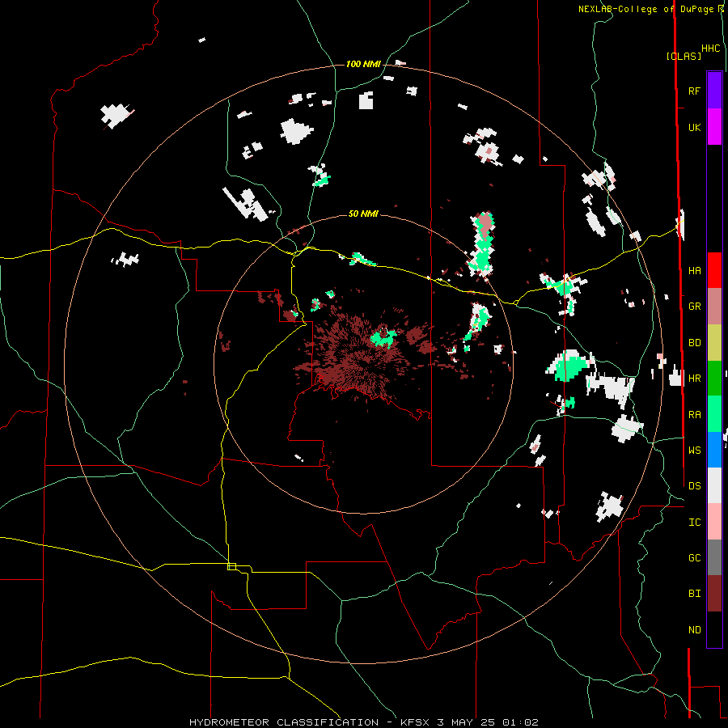Click the GR legend label
Image resolution: width=728 pixels, height=728 pixels.
(694, 307)
